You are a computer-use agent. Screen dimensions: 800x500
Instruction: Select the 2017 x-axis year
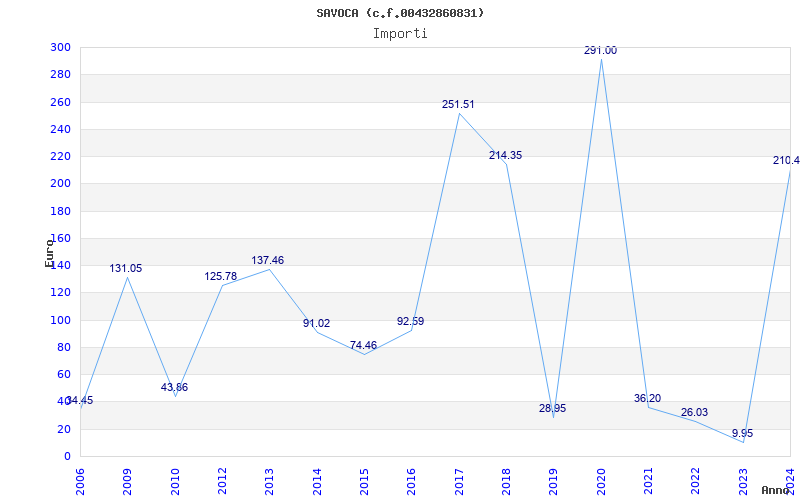coord(459,482)
